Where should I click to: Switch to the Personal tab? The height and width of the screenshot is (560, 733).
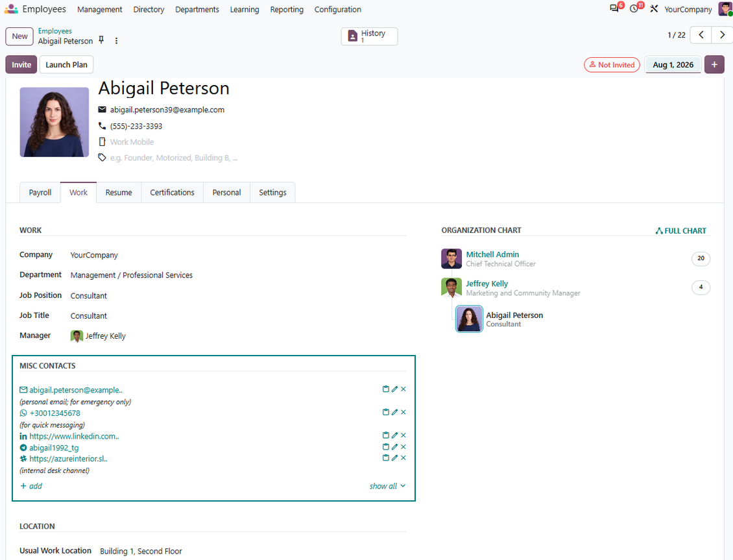[227, 193]
